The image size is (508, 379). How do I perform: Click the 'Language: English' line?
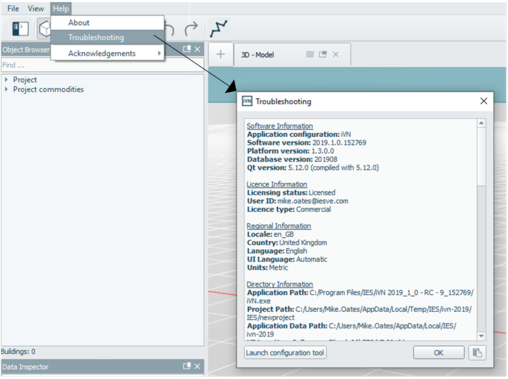coord(277,251)
